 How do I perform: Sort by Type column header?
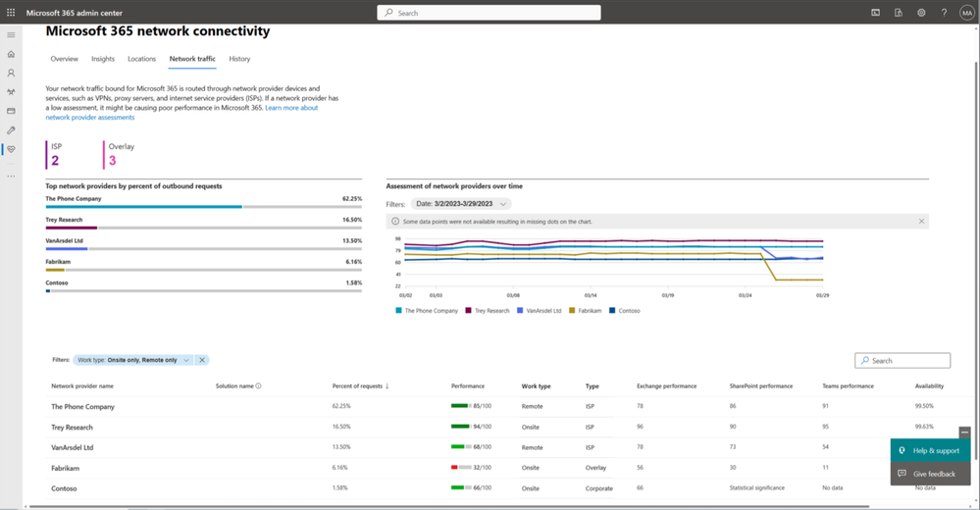coord(592,386)
